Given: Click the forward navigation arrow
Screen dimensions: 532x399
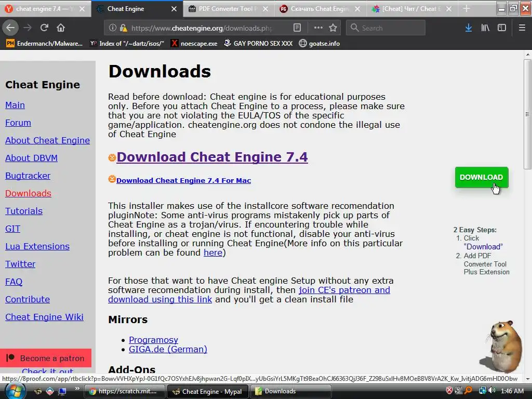Looking at the screenshot, I should pos(28,28).
